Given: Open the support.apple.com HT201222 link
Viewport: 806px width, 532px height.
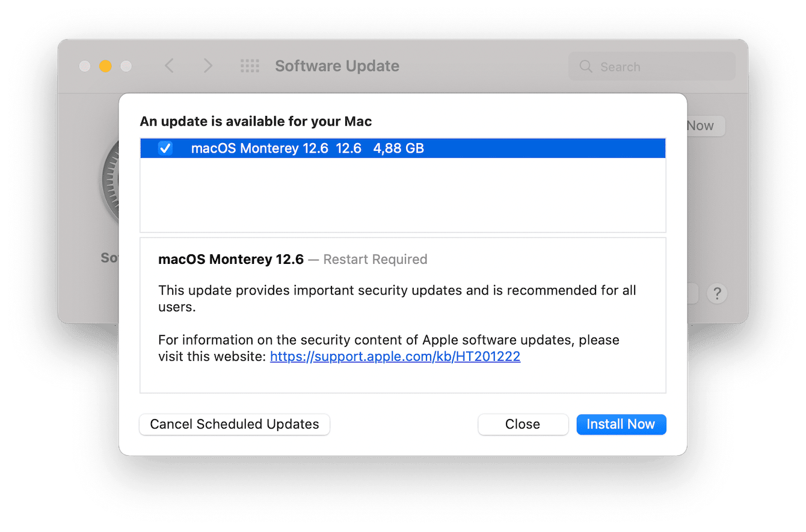Looking at the screenshot, I should pyautogui.click(x=395, y=356).
